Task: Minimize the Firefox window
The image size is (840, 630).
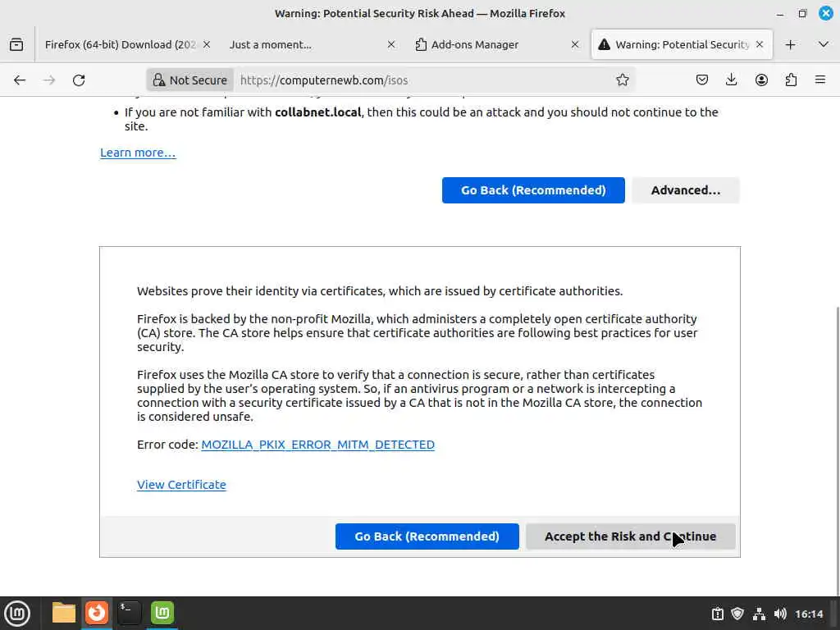Action: (780, 13)
